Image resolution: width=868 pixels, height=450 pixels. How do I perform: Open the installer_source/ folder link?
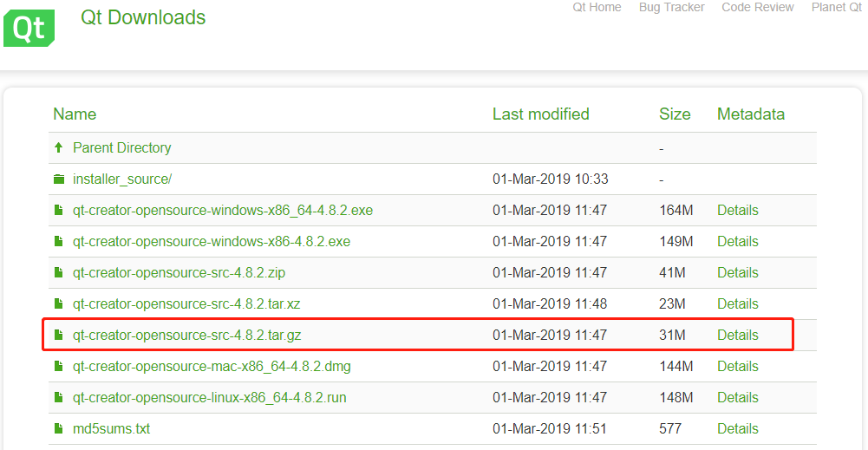tap(122, 179)
